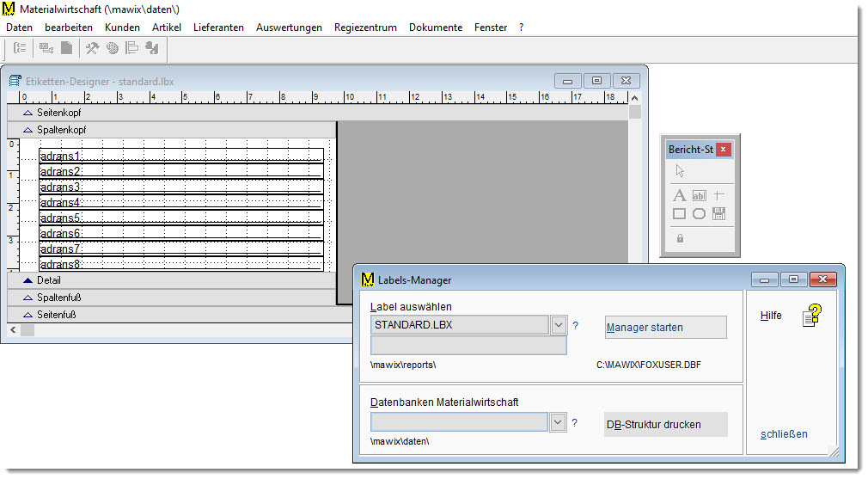The width and height of the screenshot is (868, 479).
Task: Open the Auswertungen menu
Action: (x=289, y=28)
